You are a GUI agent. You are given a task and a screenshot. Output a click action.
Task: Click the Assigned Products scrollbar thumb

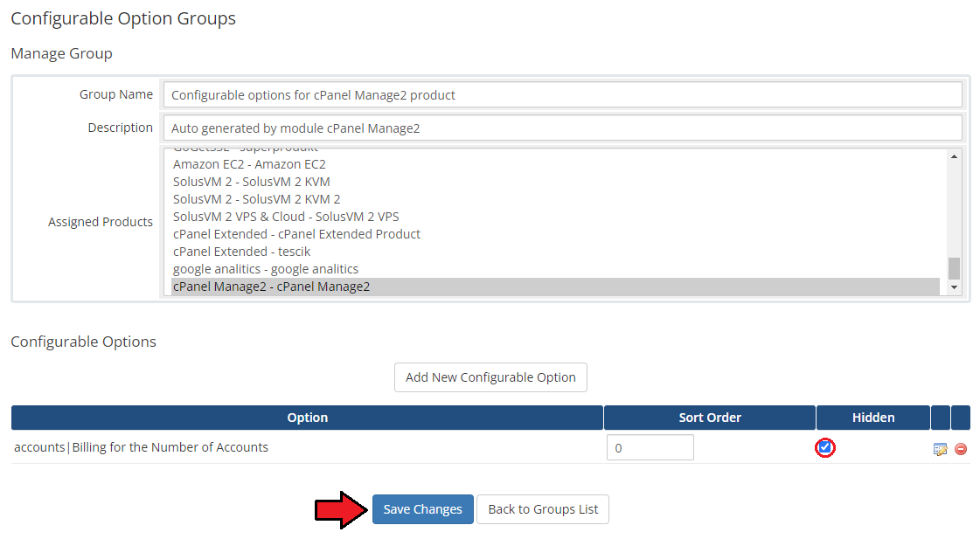(954, 268)
